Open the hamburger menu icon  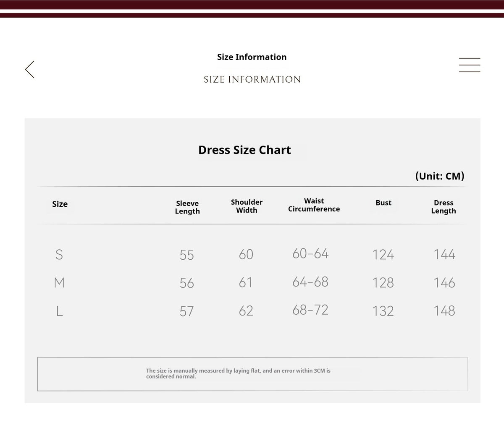(x=470, y=65)
